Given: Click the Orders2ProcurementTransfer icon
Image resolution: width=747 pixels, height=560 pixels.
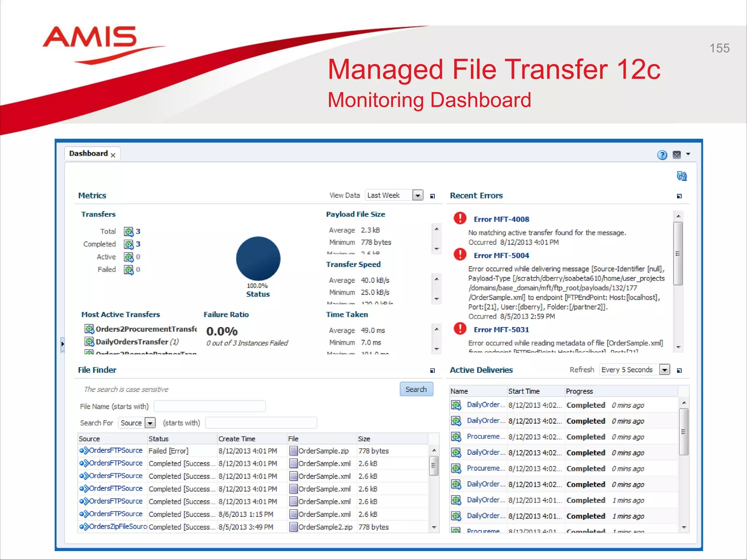Looking at the screenshot, I should 89,329.
